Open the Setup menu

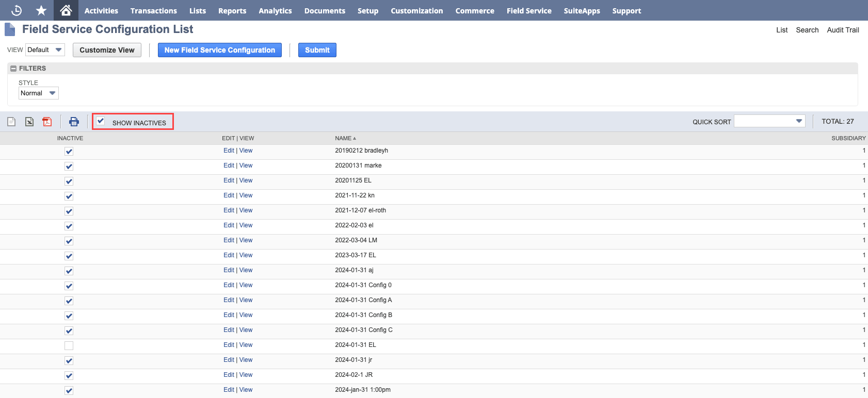(368, 10)
